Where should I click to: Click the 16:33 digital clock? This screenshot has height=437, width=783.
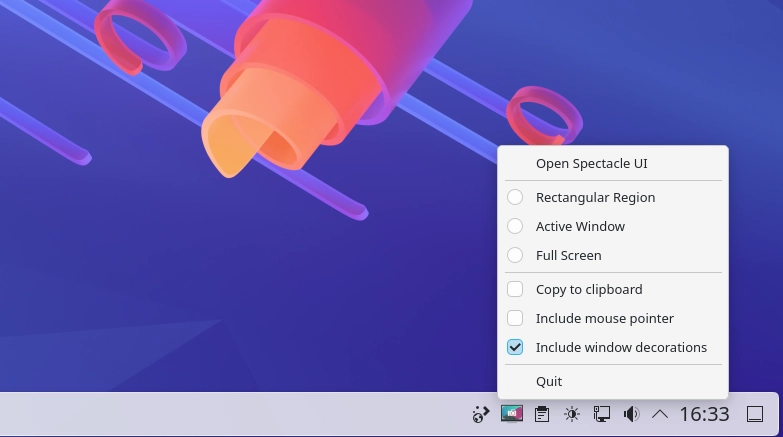pos(704,414)
